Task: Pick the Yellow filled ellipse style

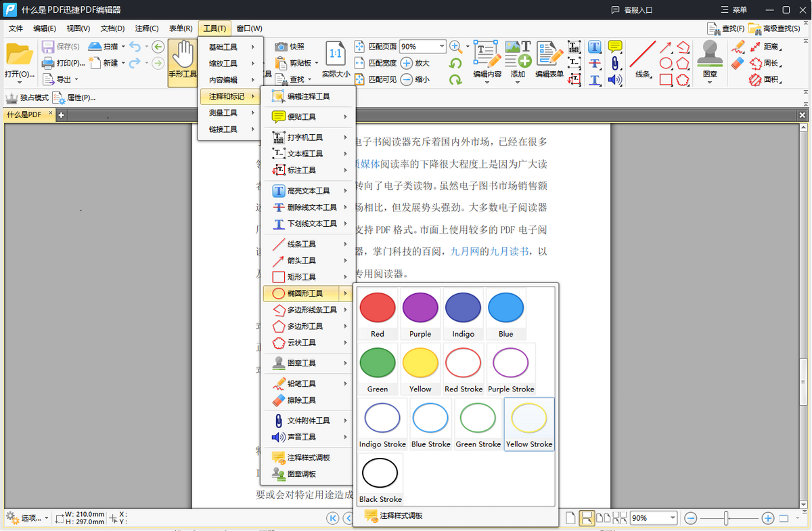Action: [x=420, y=368]
